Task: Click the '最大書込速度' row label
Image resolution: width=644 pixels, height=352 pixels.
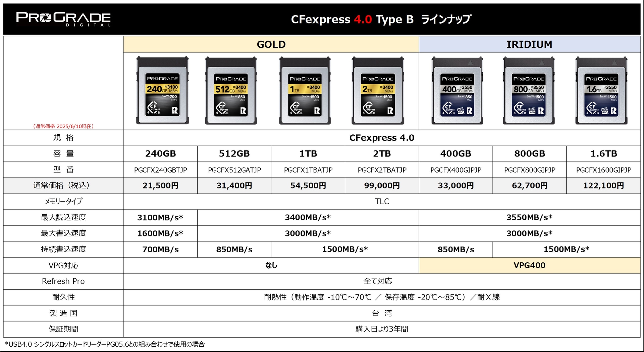Action: (63, 233)
